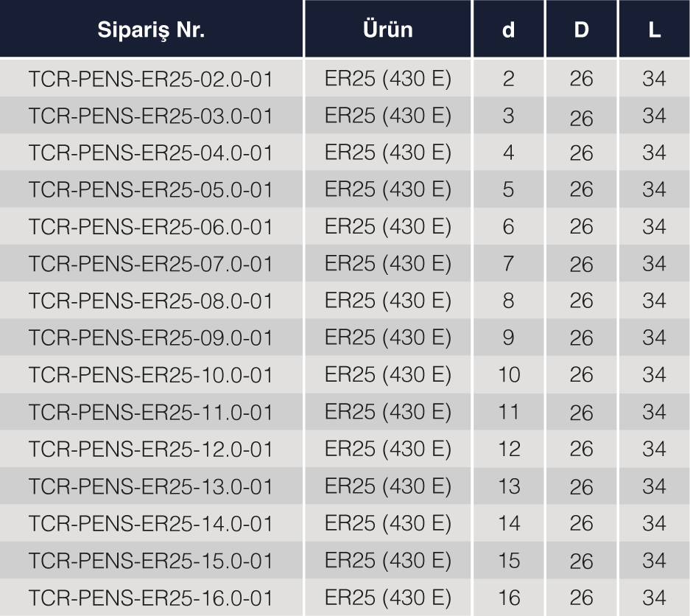Click the d value 13 cell
This screenshot has height=616, width=690.
pos(508,486)
